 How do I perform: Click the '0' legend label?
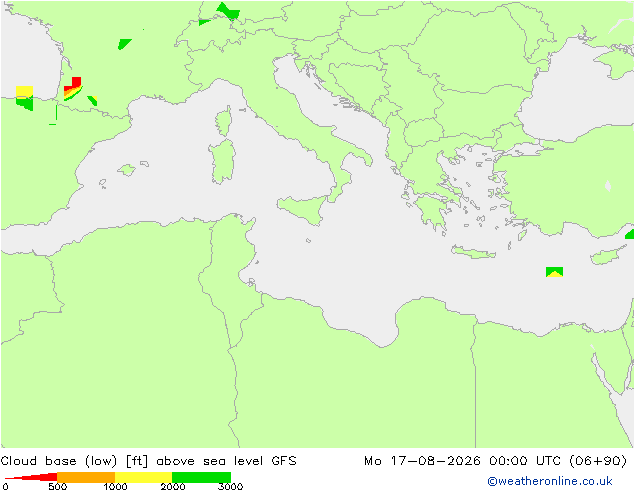pos(5,486)
